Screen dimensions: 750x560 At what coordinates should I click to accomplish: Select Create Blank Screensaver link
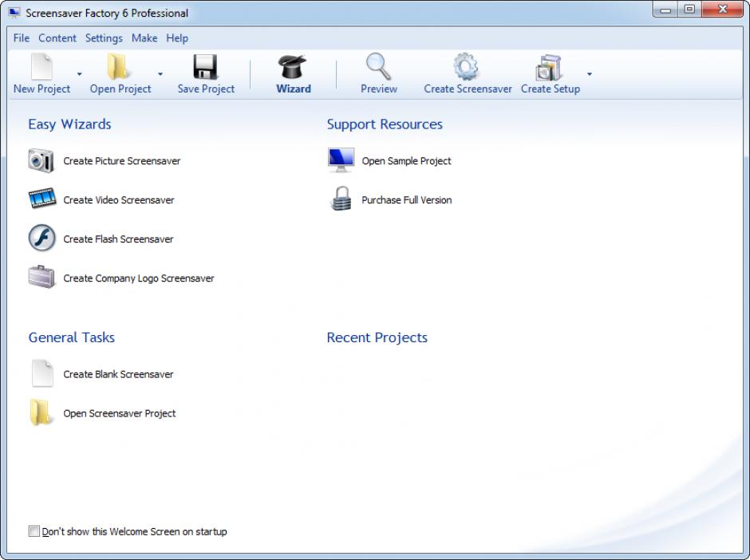pyautogui.click(x=118, y=374)
